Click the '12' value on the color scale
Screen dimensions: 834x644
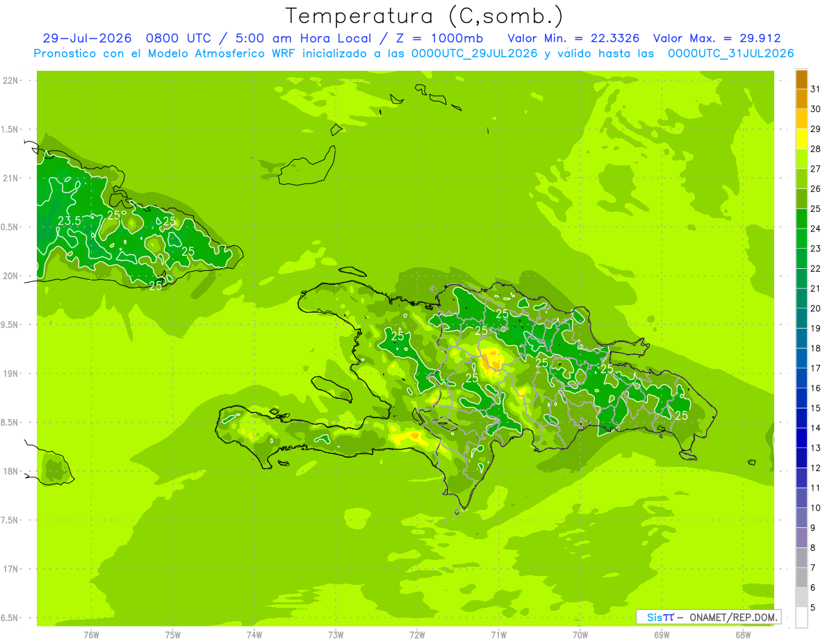tap(815, 468)
